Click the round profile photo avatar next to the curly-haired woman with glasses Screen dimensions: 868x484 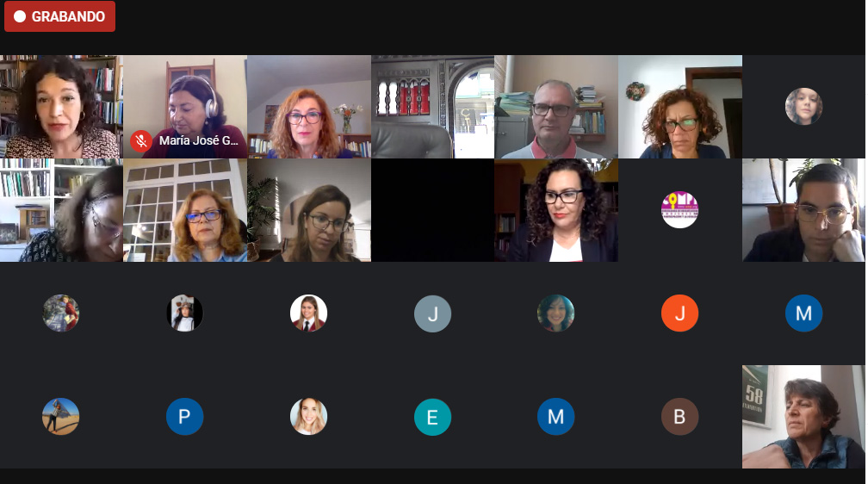[803, 106]
